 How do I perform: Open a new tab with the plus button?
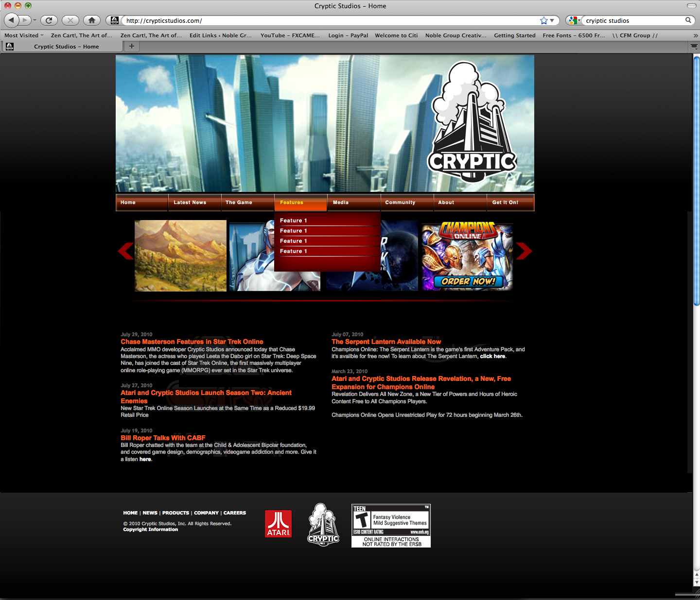tap(131, 46)
